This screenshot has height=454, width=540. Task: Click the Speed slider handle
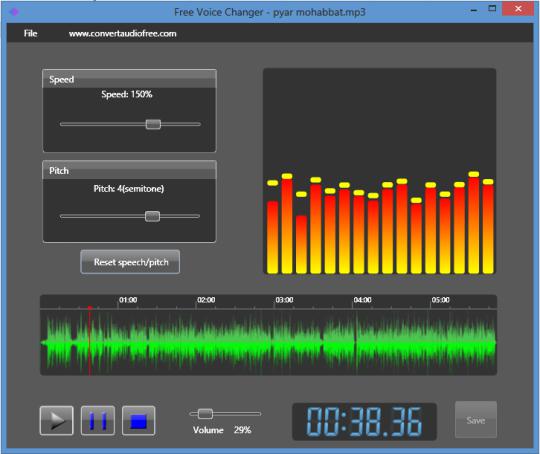153,124
